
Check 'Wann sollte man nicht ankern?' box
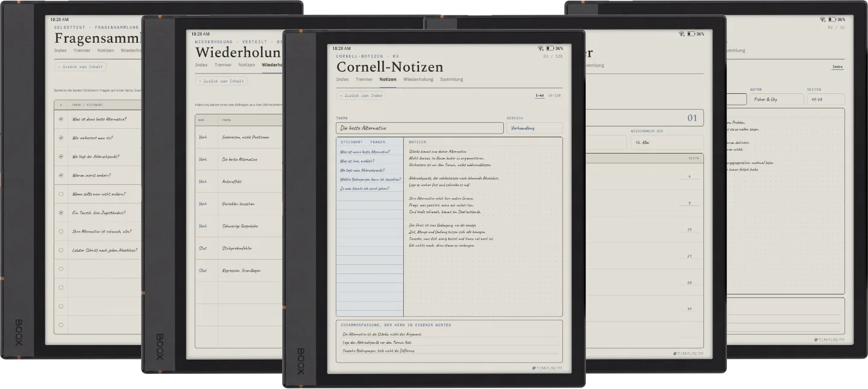pyautogui.click(x=61, y=194)
